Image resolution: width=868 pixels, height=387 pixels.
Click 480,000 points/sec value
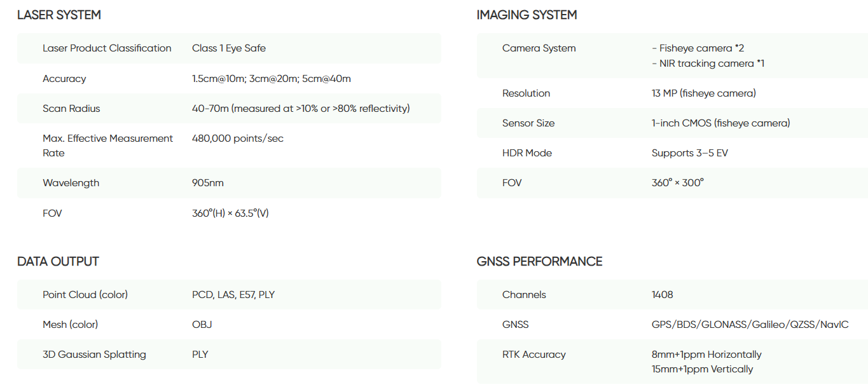[x=238, y=139]
